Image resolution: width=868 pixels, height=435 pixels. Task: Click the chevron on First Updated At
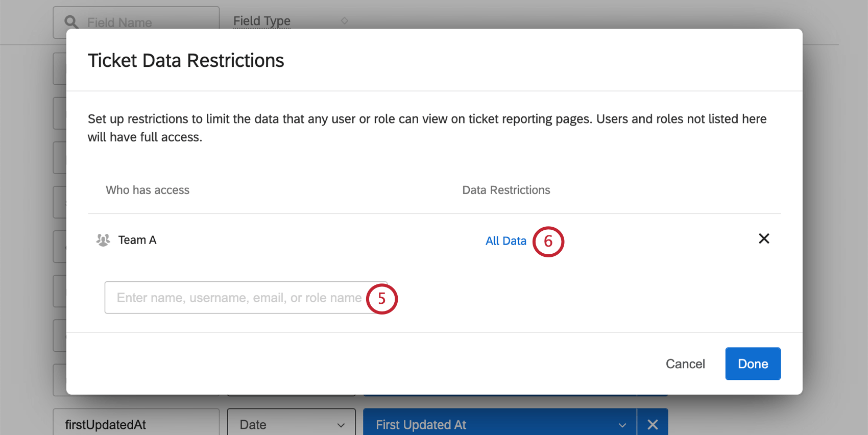(622, 425)
